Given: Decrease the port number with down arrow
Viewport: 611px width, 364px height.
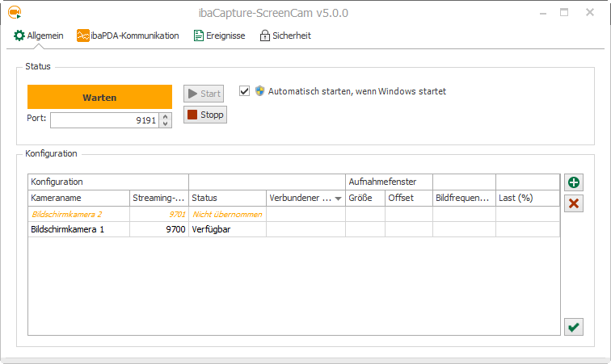Looking at the screenshot, I should click(x=166, y=123).
